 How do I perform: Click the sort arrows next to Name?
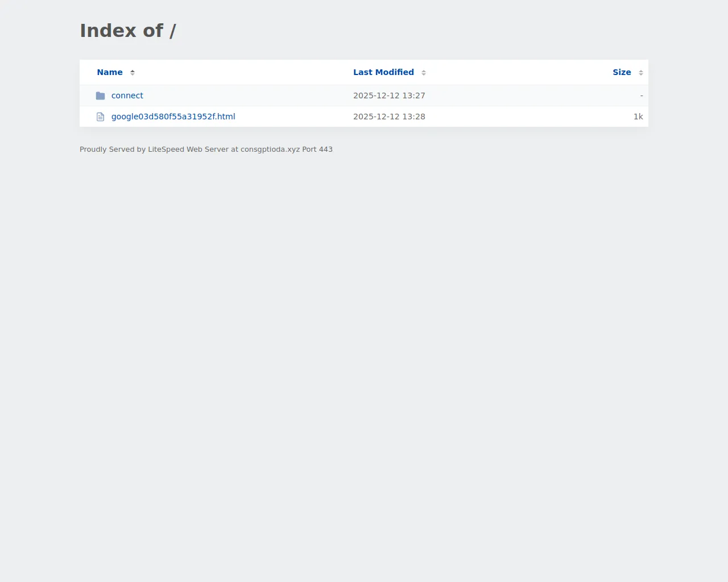pos(133,72)
